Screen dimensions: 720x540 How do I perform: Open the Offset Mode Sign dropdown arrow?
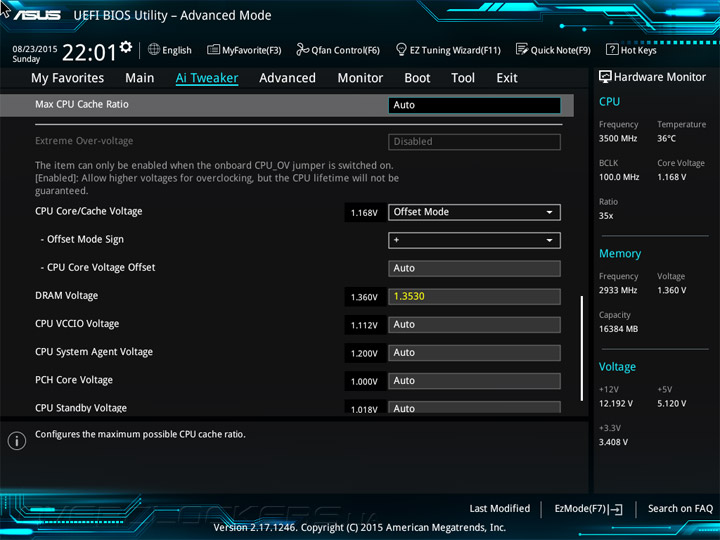click(x=549, y=240)
